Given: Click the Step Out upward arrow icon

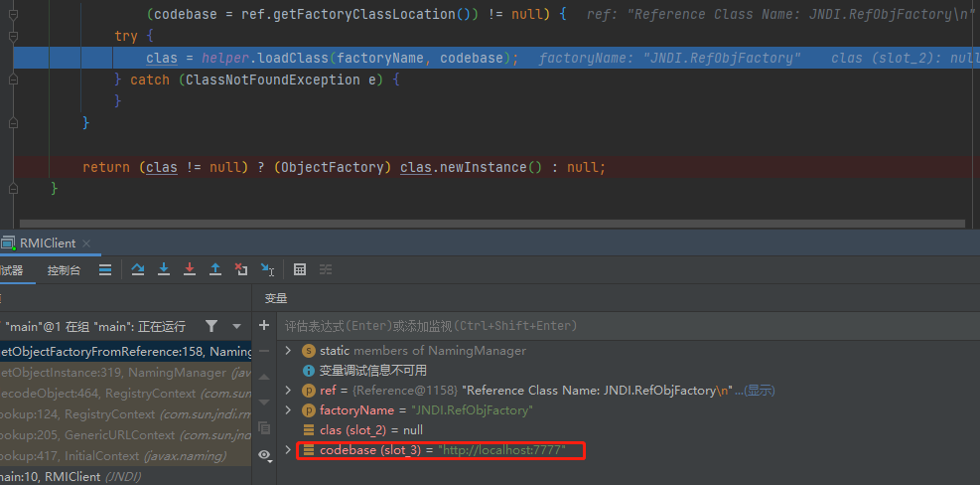Looking at the screenshot, I should coord(215,269).
